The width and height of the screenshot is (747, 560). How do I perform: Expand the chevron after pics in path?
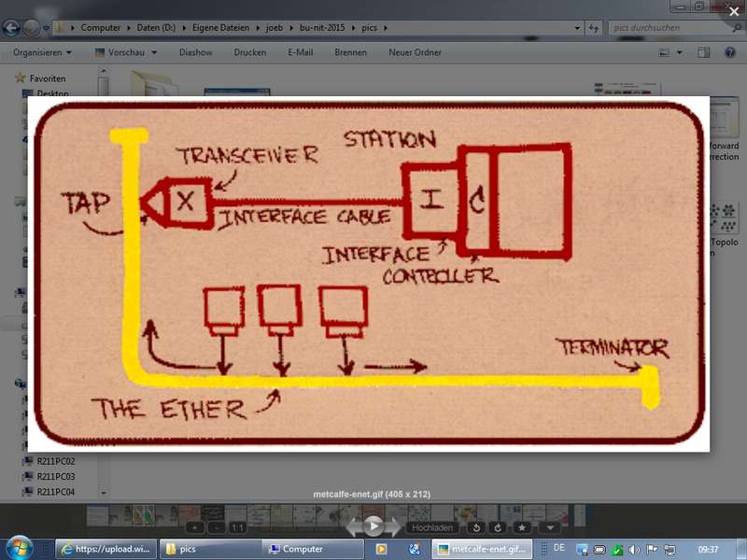click(386, 28)
